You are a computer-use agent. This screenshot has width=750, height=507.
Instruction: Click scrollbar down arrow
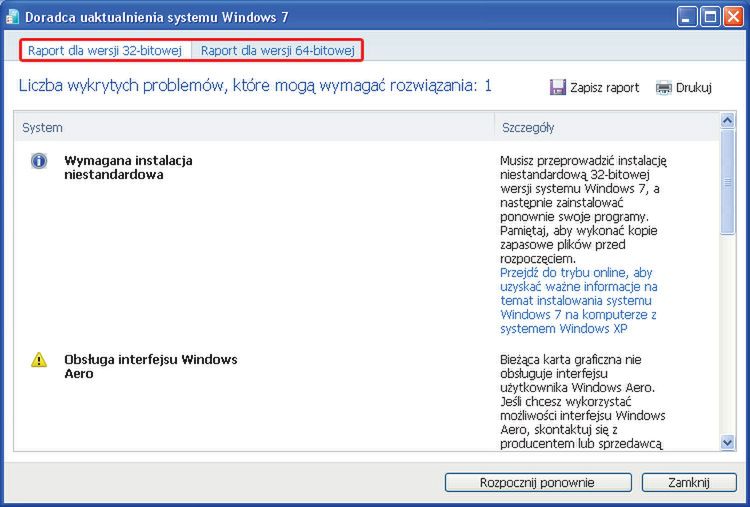coord(728,442)
